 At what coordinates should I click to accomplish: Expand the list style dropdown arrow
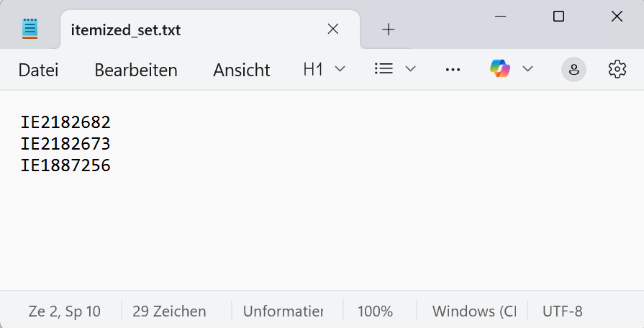pos(411,69)
